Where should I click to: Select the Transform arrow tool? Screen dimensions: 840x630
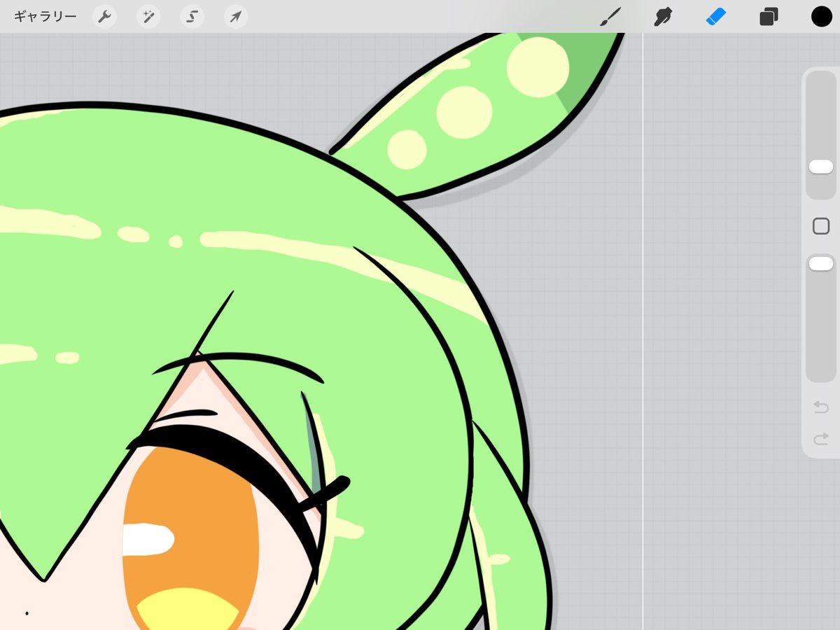tap(234, 16)
